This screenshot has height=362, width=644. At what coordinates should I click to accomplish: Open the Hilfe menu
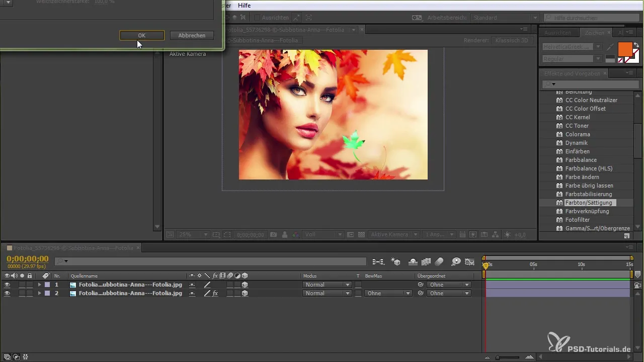coord(244,5)
